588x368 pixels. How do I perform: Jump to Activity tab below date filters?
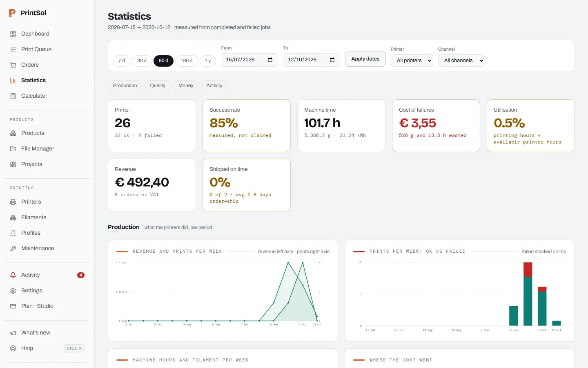[214, 85]
